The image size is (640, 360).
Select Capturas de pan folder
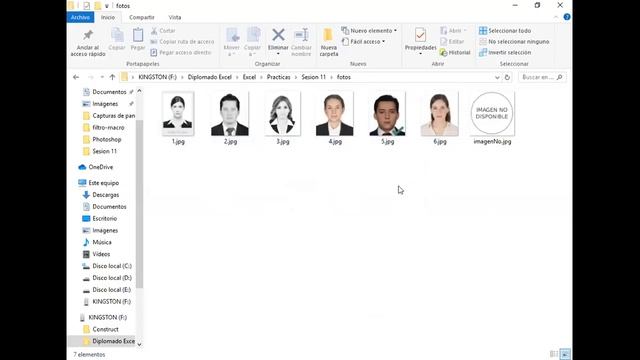pos(109,116)
